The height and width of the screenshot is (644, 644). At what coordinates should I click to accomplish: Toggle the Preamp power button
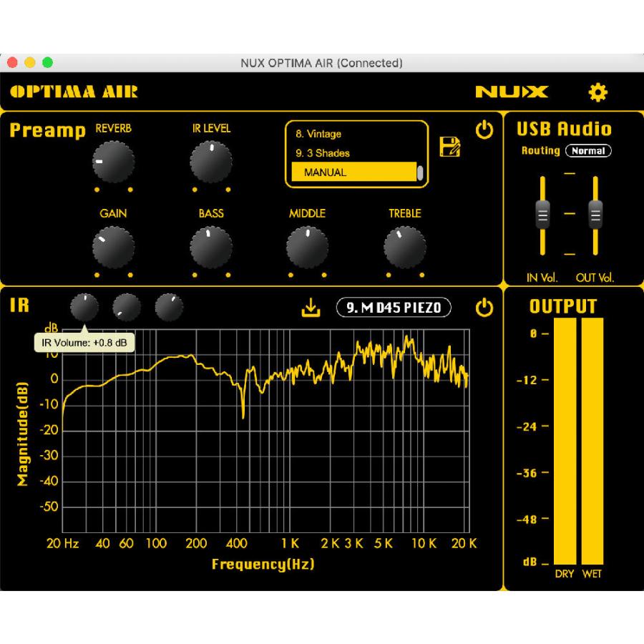[x=484, y=130]
